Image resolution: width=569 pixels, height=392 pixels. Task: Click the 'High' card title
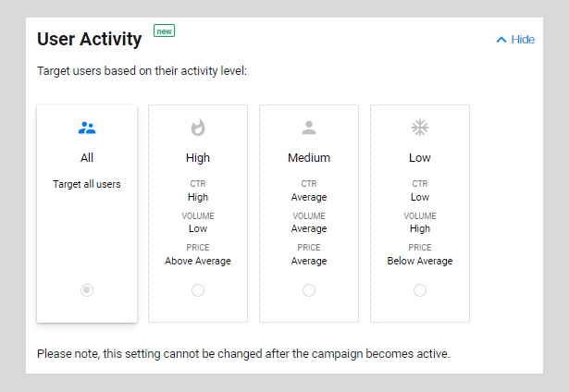198,158
